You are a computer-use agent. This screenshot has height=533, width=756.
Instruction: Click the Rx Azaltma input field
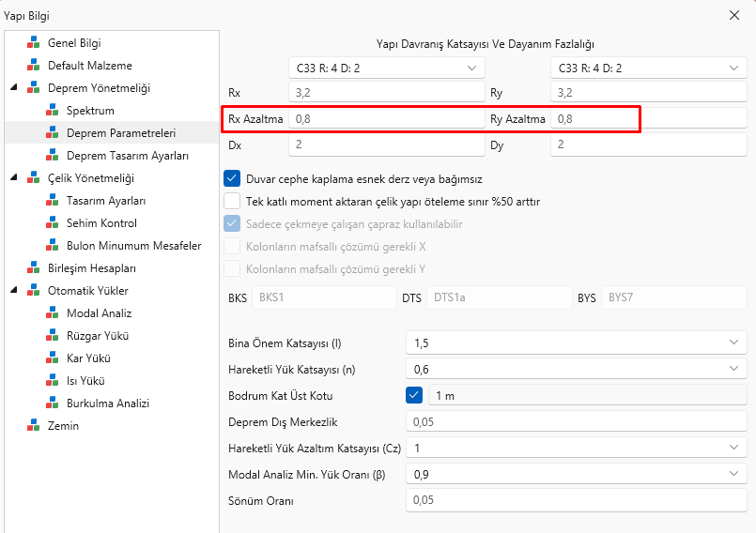pos(386,119)
